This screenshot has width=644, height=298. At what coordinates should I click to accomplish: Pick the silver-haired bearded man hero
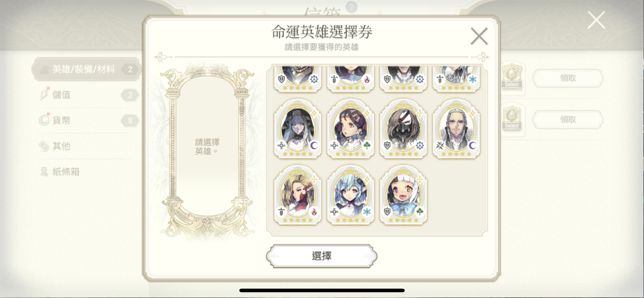(x=456, y=128)
